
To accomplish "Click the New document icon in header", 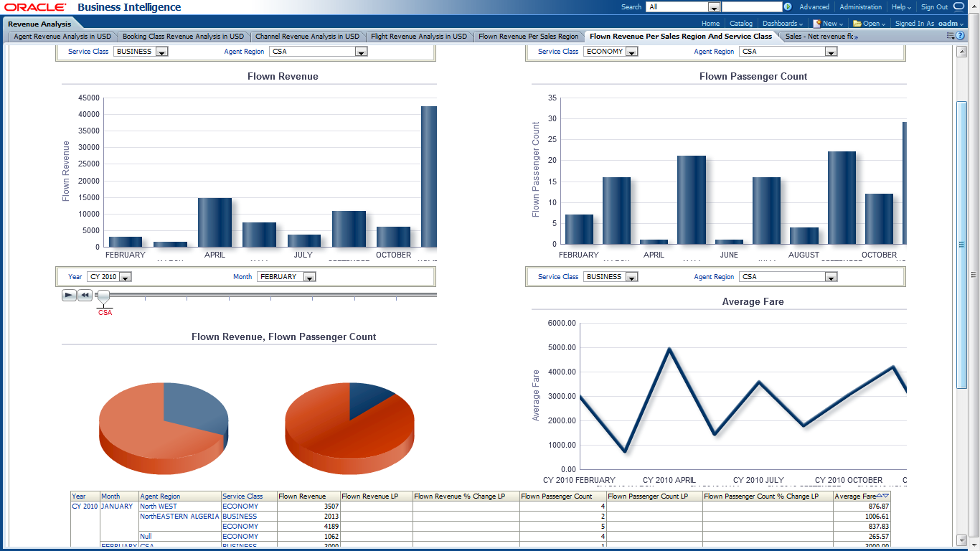I will pyautogui.click(x=816, y=23).
